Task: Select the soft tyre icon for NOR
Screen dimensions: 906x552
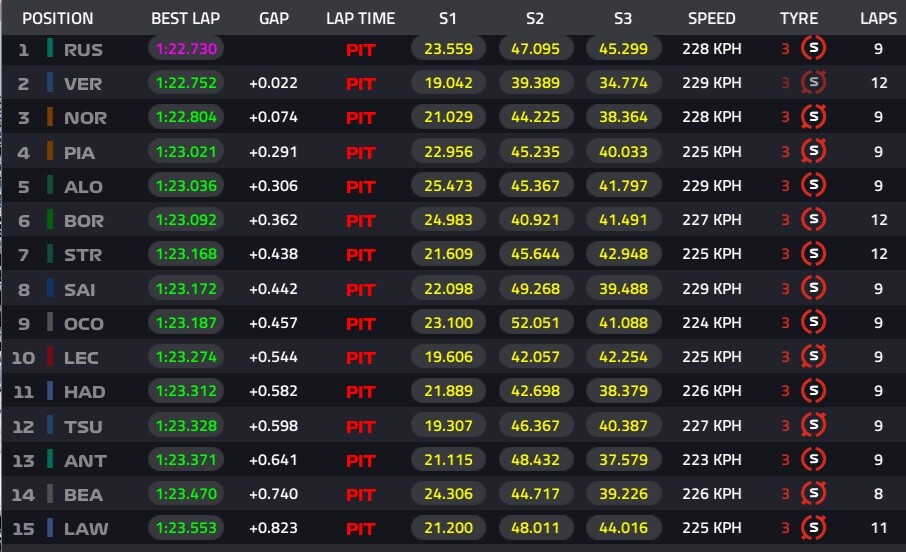Action: tap(813, 117)
